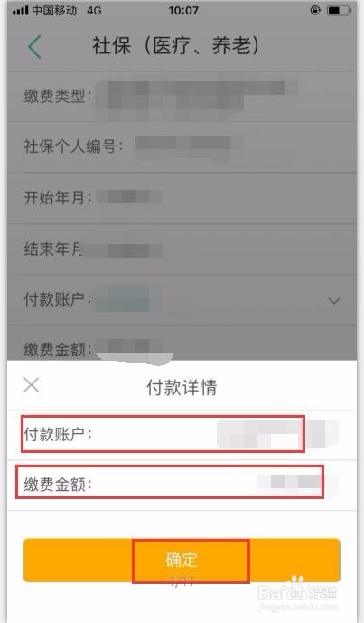The image size is (364, 623).
Task: Tap the cellular signal strength icon
Action: (20, 11)
